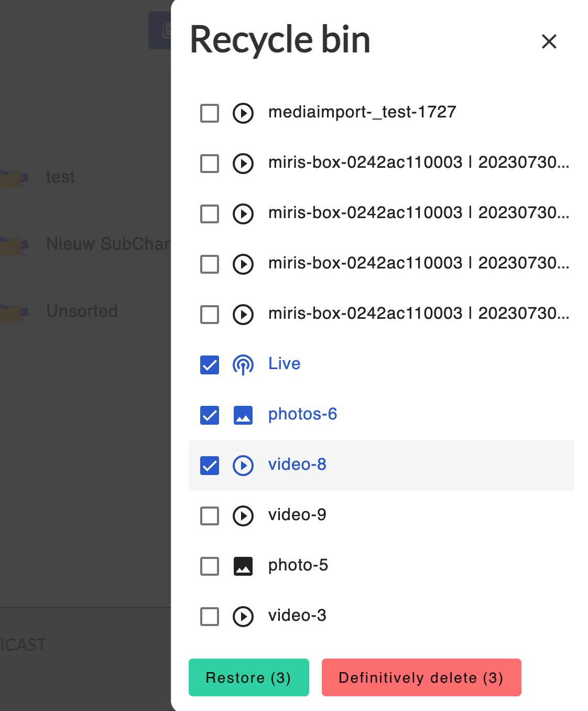Uncheck the photos-6 checkbox
This screenshot has width=588, height=711.
[x=210, y=415]
